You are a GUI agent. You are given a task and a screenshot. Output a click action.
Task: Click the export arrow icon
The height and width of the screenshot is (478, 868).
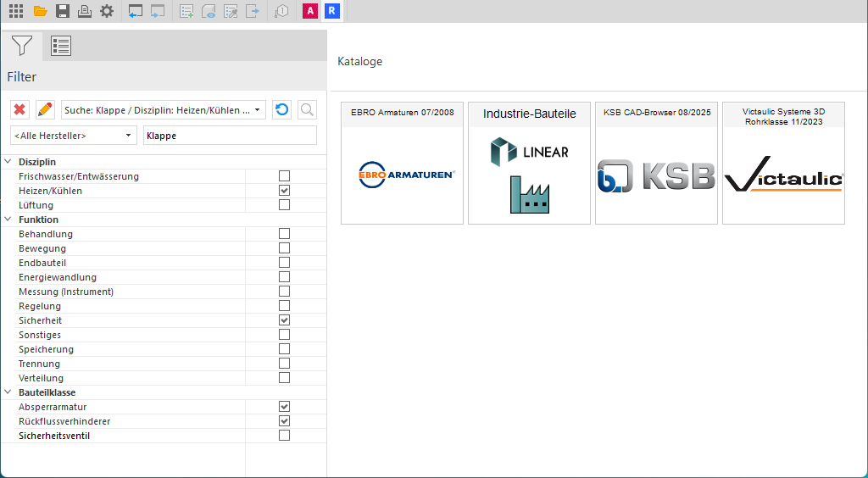tap(253, 11)
